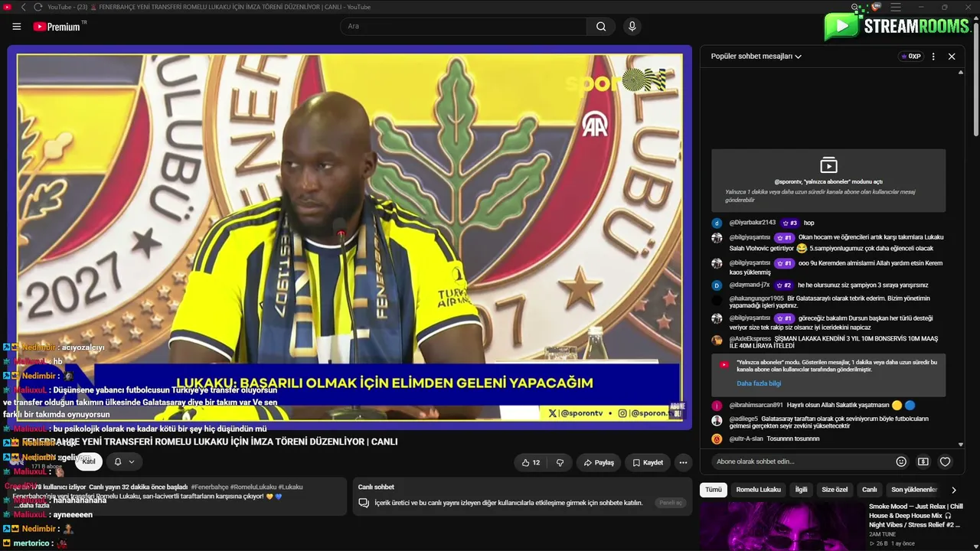
Task: Open the @AxleEkspress chat avatar
Action: click(717, 340)
